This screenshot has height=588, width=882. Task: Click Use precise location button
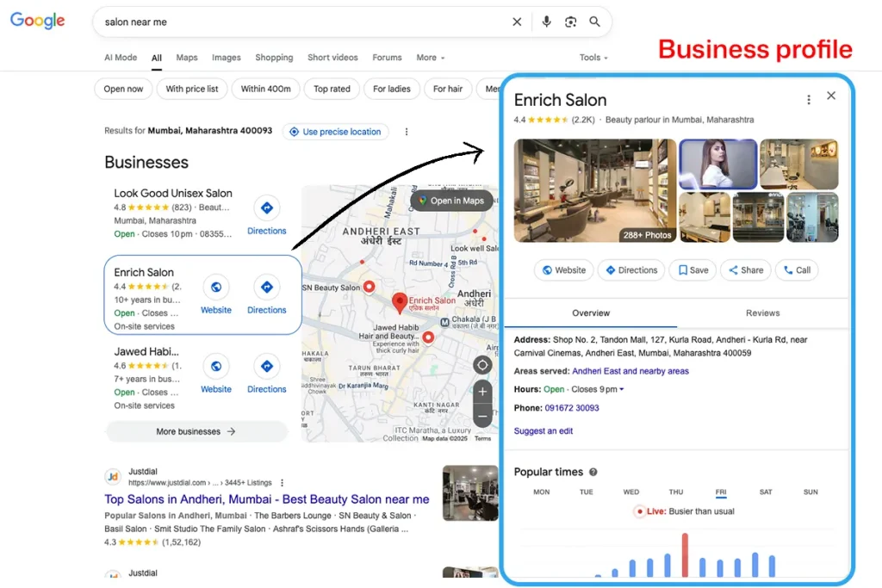(335, 132)
